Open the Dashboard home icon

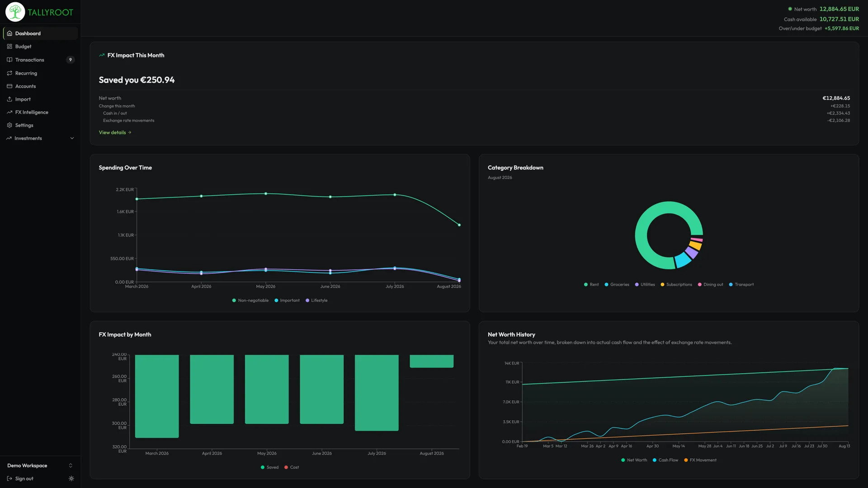point(9,33)
